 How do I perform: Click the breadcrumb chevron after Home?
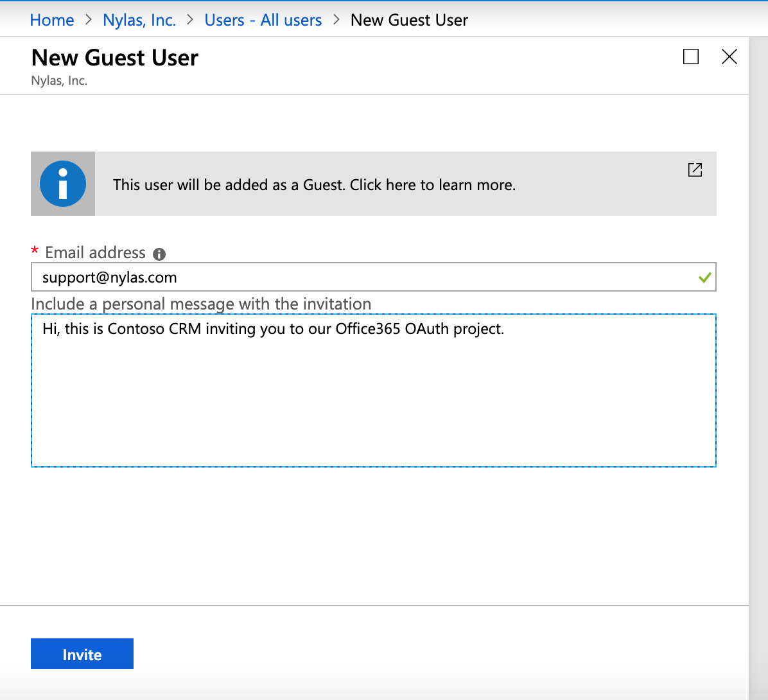[88, 20]
